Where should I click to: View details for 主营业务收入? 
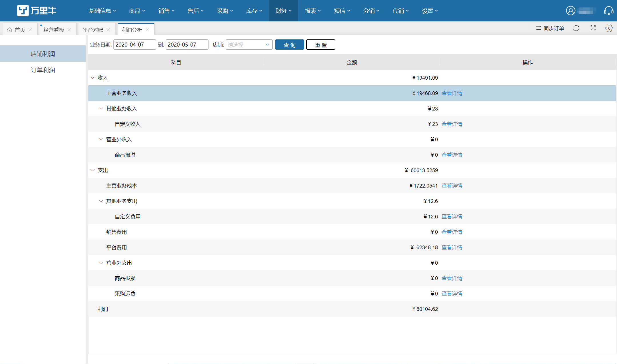click(x=452, y=93)
